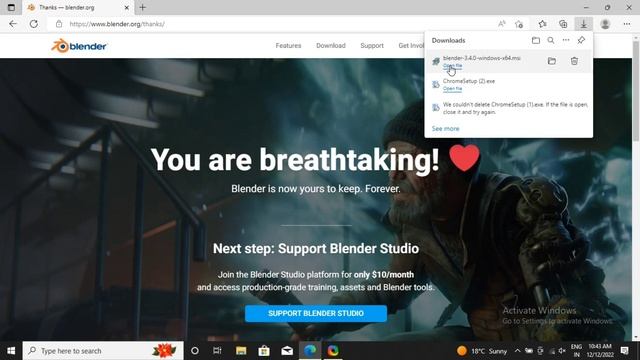Open file link for ChromeSetup (2).exe

coord(452,89)
